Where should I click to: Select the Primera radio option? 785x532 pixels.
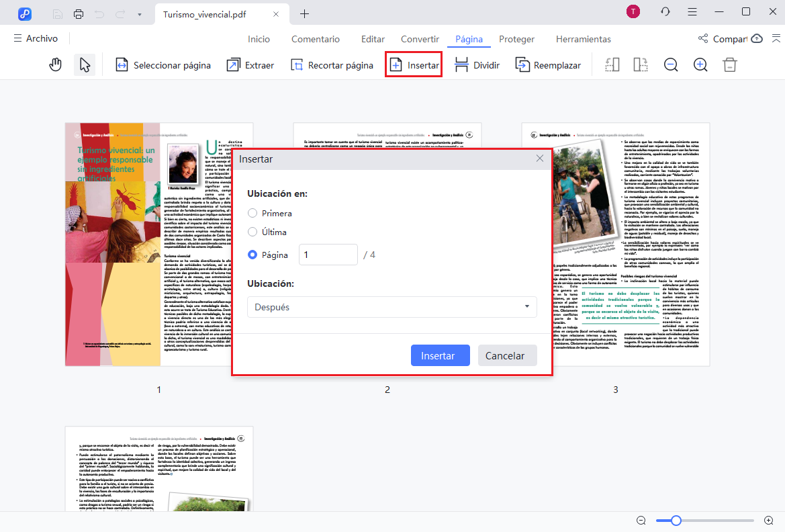click(252, 213)
